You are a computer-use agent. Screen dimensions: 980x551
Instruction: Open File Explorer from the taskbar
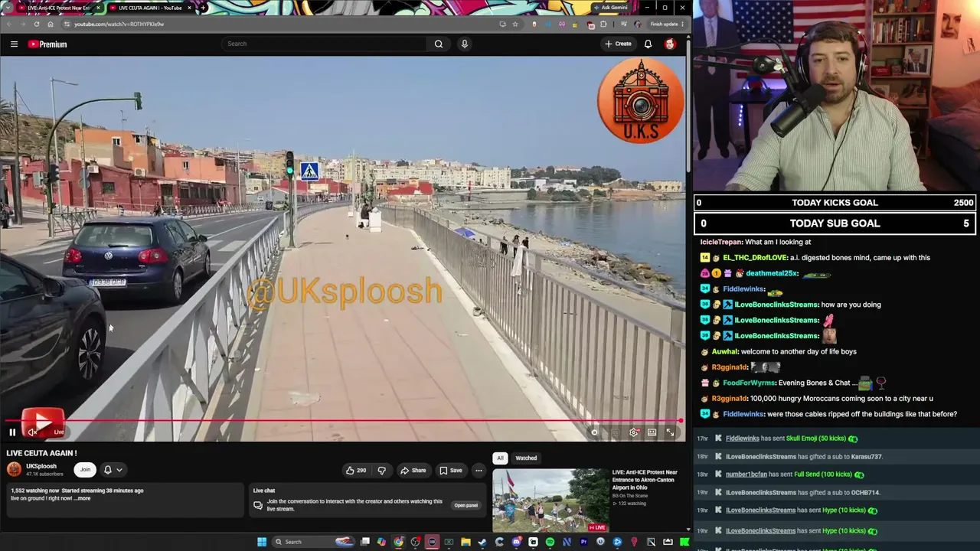(x=465, y=542)
